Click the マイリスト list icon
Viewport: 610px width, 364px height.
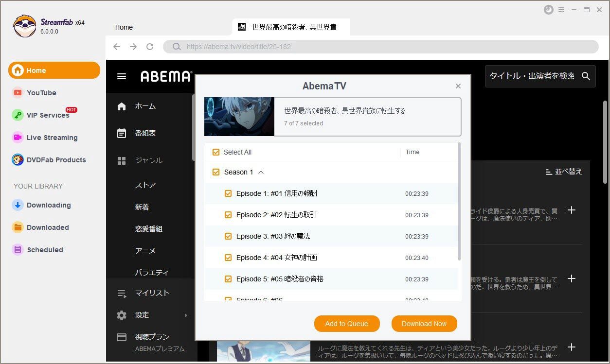(122, 293)
